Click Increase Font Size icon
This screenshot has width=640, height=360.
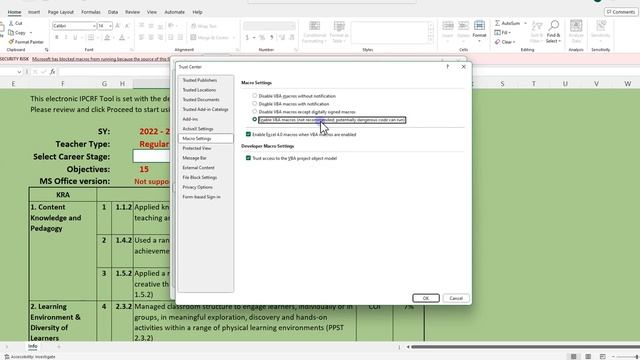pos(118,26)
